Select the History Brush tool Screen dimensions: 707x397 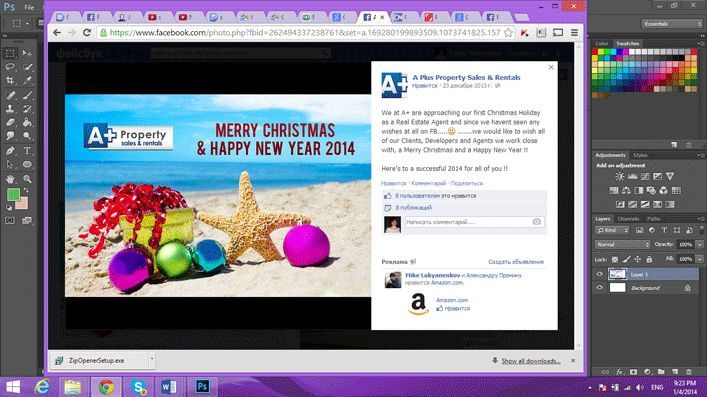(x=28, y=109)
